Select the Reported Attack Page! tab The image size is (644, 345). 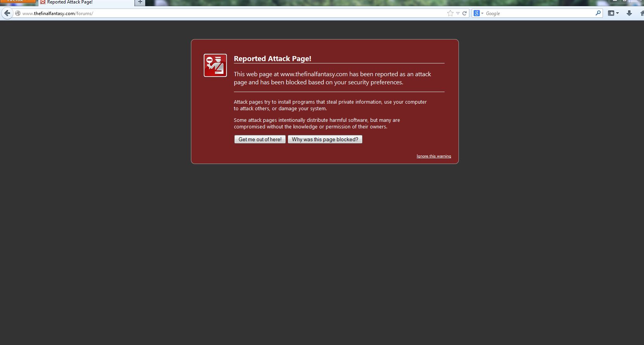coord(86,2)
